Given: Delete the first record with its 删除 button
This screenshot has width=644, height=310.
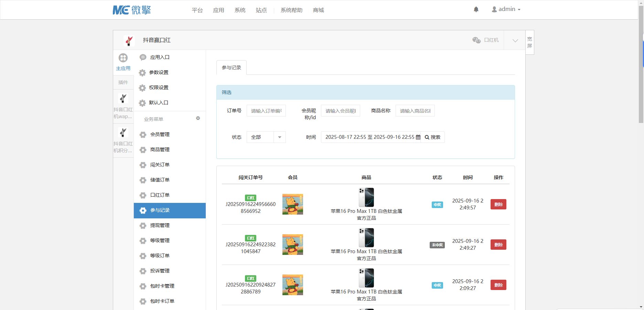Looking at the screenshot, I should click(x=498, y=204).
